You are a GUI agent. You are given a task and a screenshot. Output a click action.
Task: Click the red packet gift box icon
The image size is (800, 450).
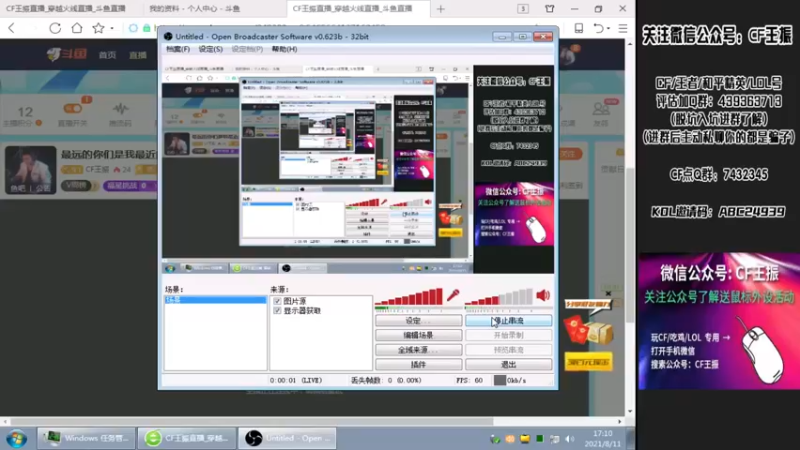tap(588, 330)
